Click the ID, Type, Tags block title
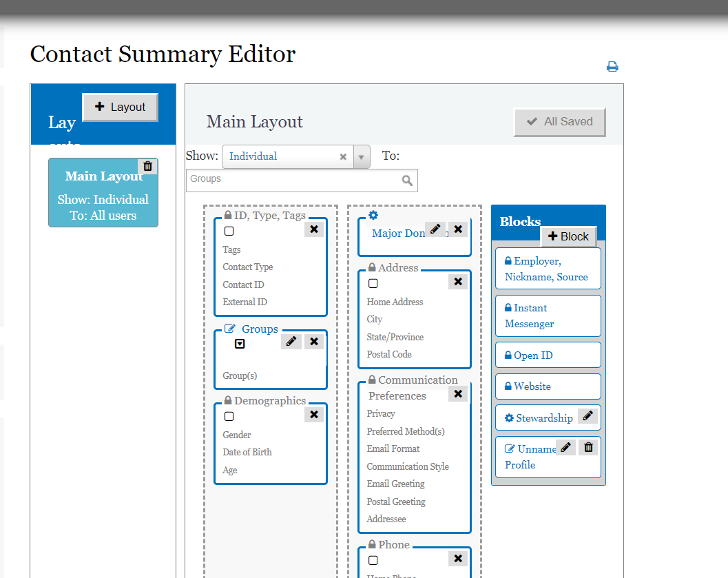 tap(270, 216)
